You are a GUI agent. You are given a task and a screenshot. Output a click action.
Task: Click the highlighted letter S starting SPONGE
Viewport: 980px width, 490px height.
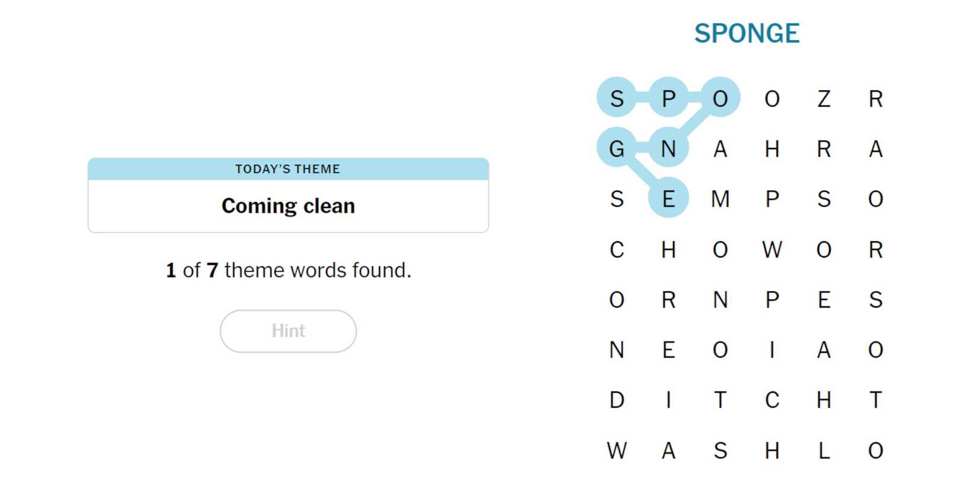point(618,99)
